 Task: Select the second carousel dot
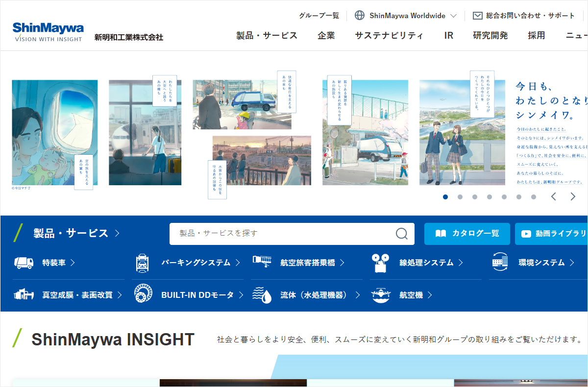pos(460,197)
